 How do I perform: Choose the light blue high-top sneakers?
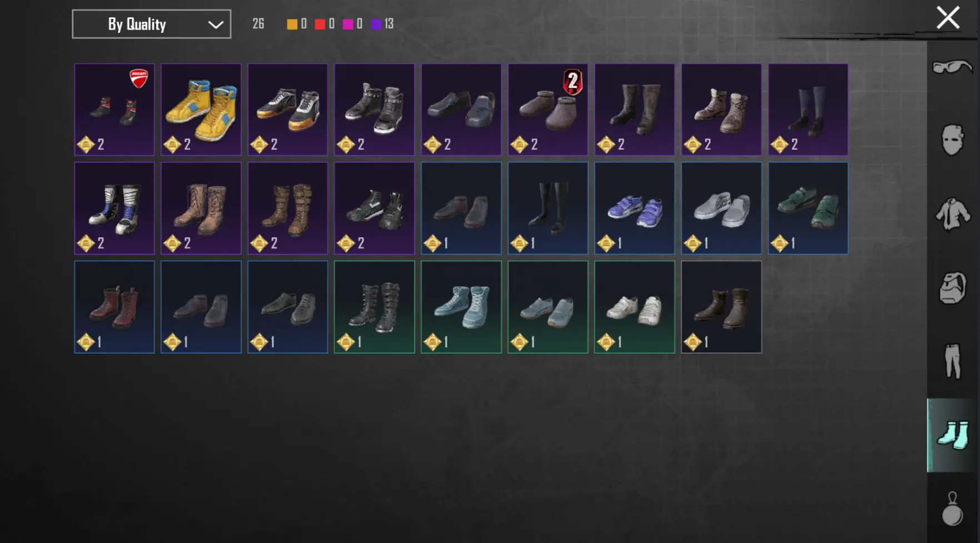(x=461, y=307)
